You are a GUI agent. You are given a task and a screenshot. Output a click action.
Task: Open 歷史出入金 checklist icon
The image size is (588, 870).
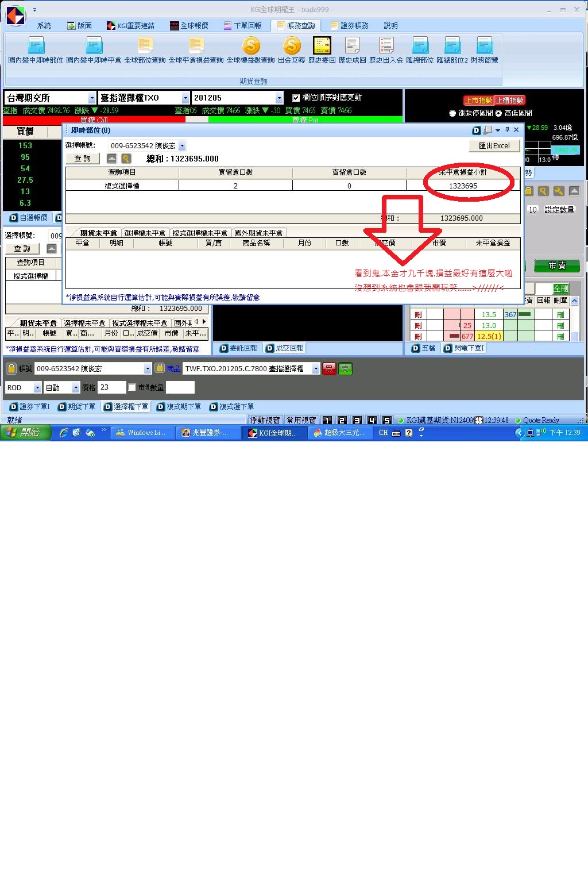click(x=386, y=45)
